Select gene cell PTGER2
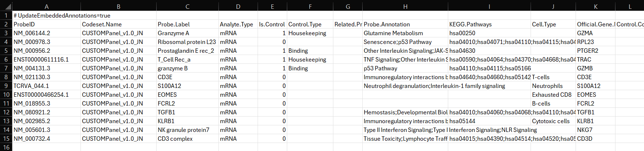This screenshot has width=644, height=151. tap(595, 51)
